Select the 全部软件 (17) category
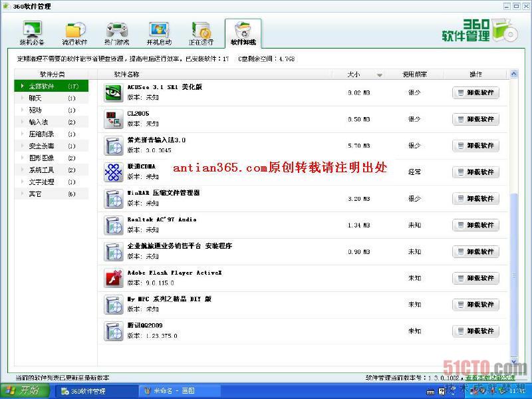Viewport: 532px width, 399px height. pyautogui.click(x=51, y=86)
